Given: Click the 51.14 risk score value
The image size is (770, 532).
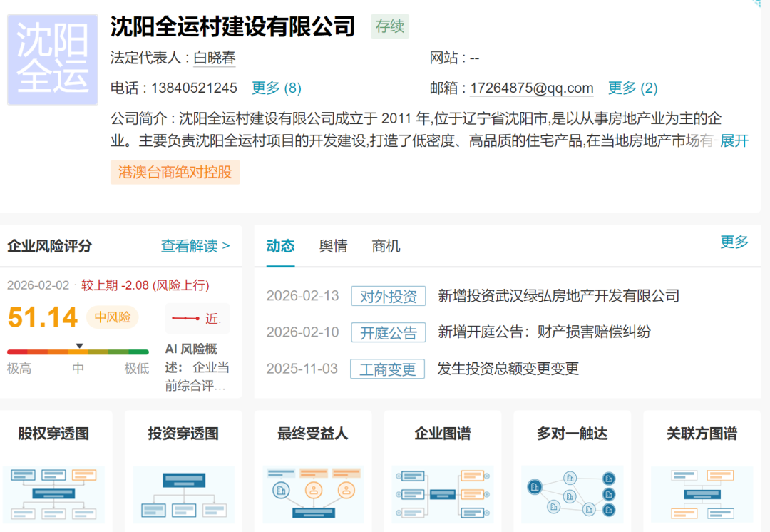Looking at the screenshot, I should (x=43, y=317).
